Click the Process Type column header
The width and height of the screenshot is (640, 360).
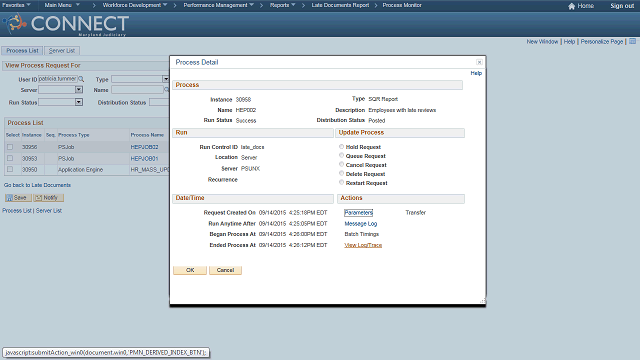pyautogui.click(x=73, y=135)
